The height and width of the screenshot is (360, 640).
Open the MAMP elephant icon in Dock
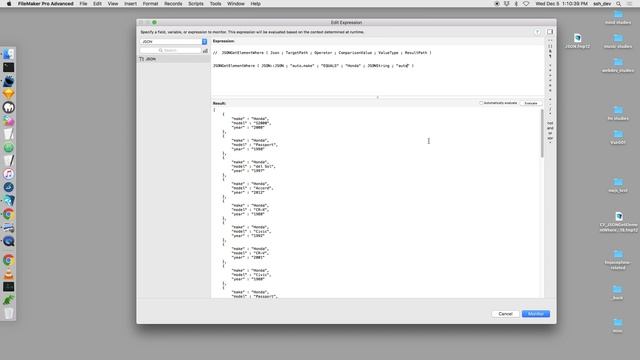[x=9, y=107]
